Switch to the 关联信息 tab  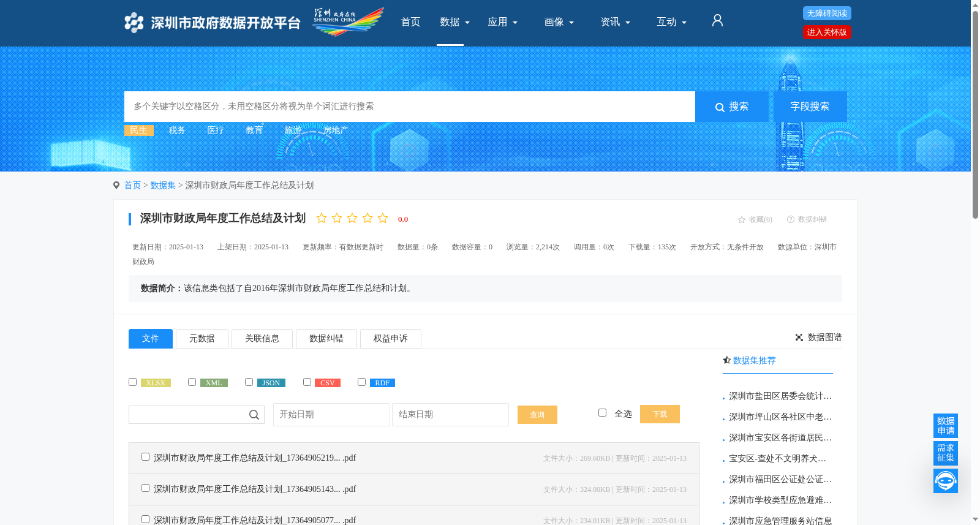[x=262, y=339]
